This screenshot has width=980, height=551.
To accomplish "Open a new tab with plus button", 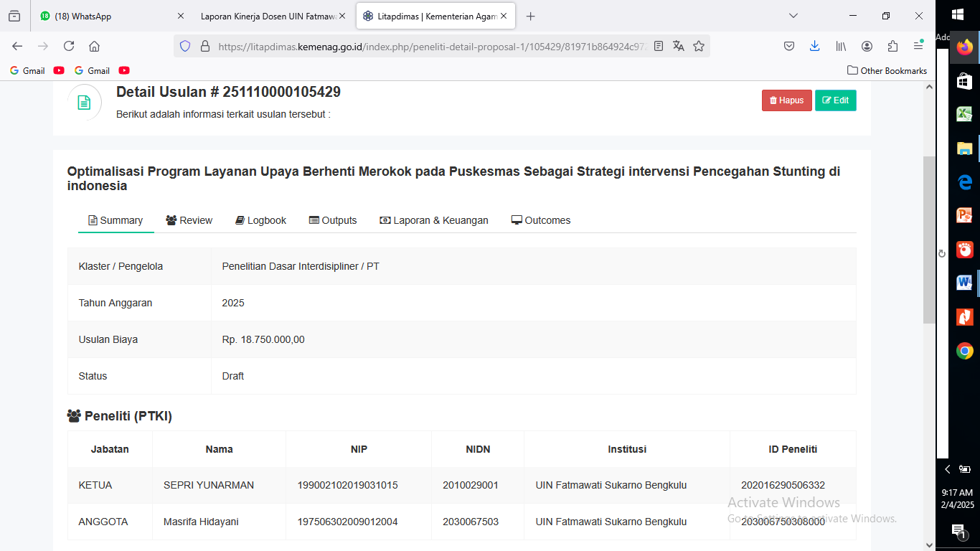I will pos(530,16).
